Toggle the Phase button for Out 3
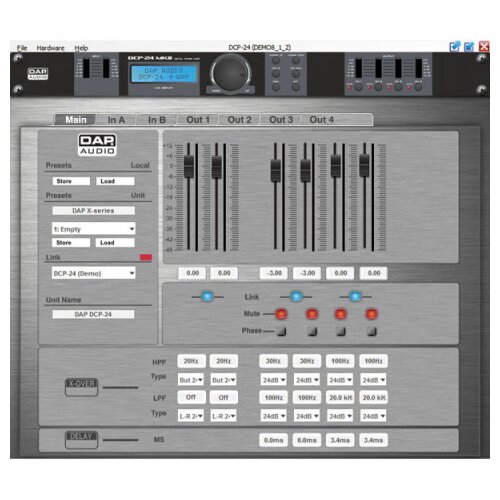Viewport: 500px width, 500px height. (x=341, y=331)
